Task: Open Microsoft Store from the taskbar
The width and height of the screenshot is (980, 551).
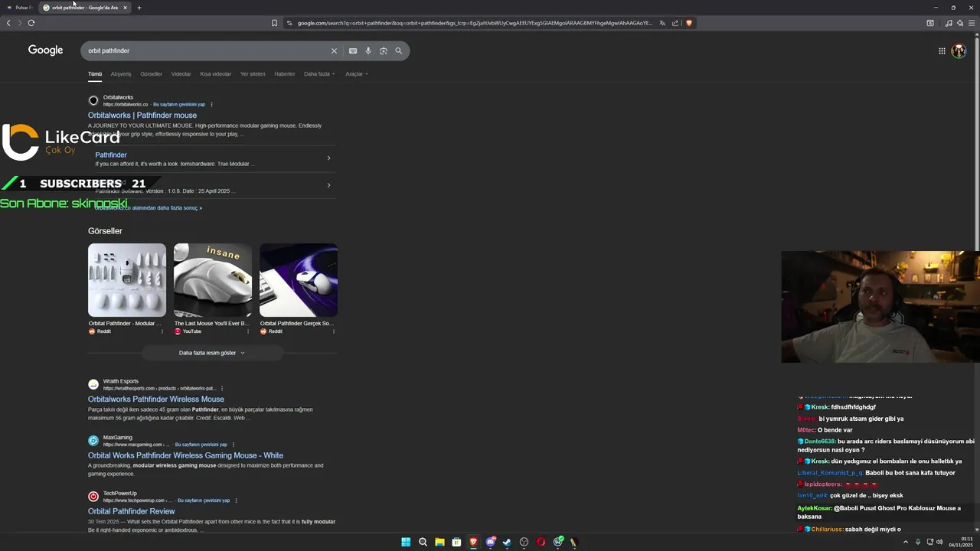Action: [x=456, y=542]
